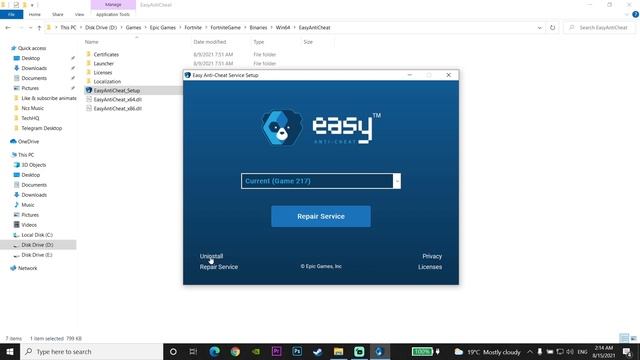Open Adobe Premiere Pro from taskbar

click(276, 352)
